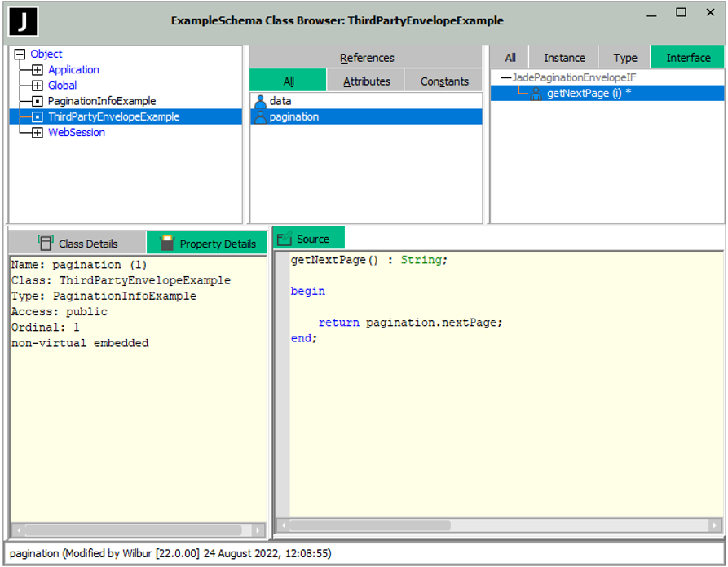Expand the Global class node
Viewport: 728px width, 567px height.
pyautogui.click(x=37, y=86)
